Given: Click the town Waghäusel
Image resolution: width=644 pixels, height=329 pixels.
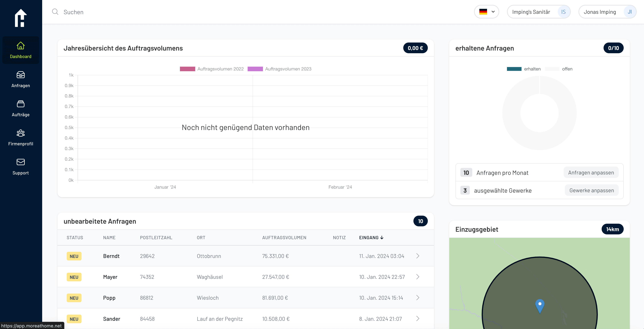Looking at the screenshot, I should click(x=210, y=277).
